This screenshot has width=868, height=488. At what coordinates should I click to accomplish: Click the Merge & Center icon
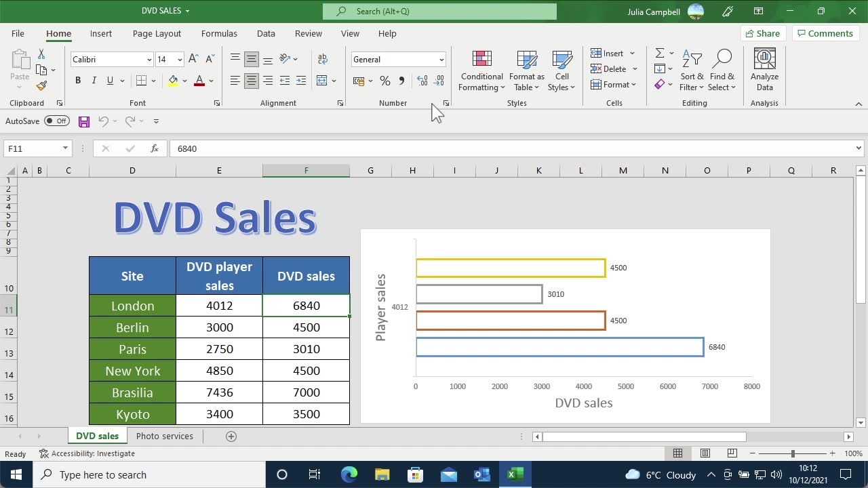pos(322,81)
